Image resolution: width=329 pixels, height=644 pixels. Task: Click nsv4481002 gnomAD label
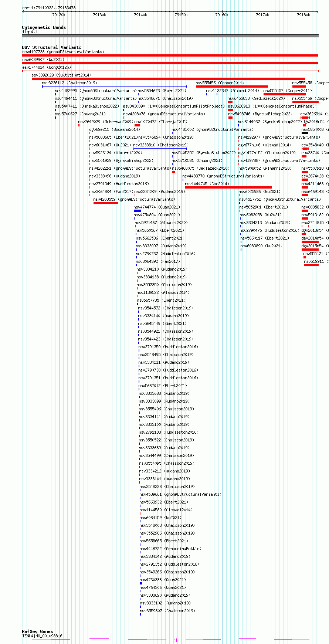coord(213,129)
